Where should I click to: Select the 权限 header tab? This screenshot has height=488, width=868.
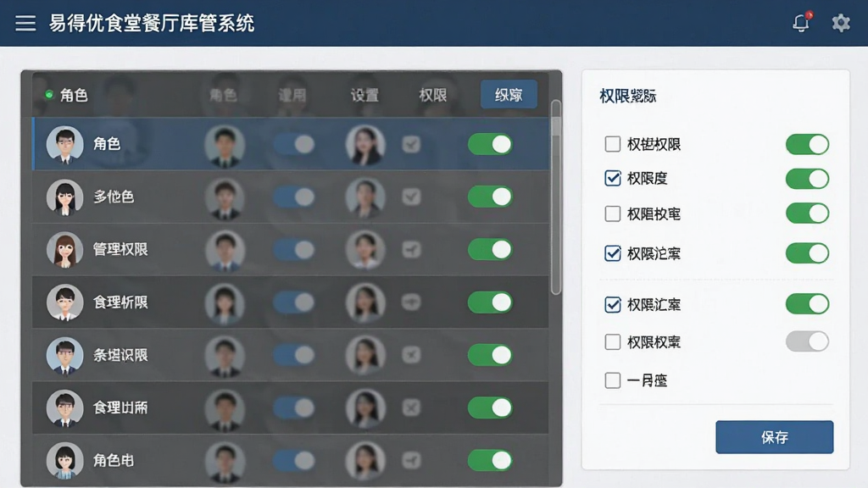(432, 95)
